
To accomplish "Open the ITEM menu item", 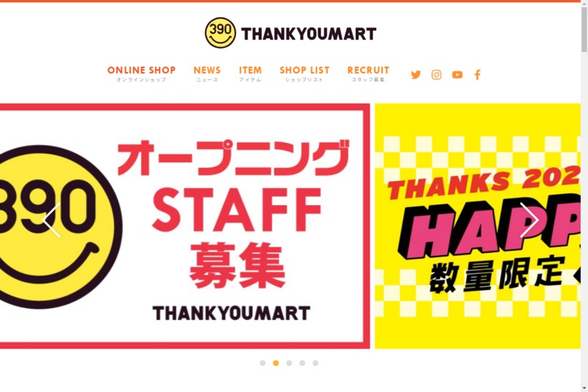I will (x=250, y=74).
